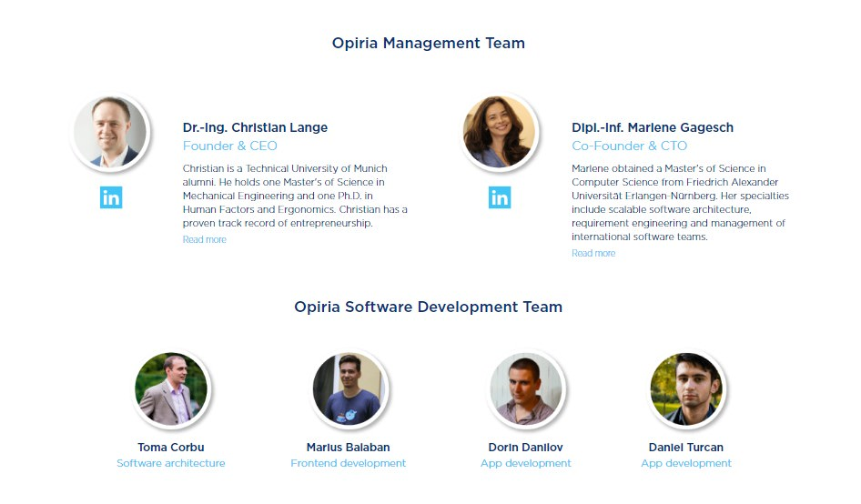Click the Software architecture role label
Screen dimensions: 861x504
coord(171,463)
